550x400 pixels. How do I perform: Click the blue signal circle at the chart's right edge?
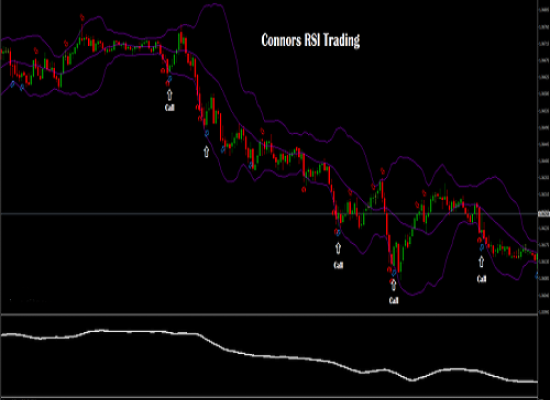pos(537,276)
